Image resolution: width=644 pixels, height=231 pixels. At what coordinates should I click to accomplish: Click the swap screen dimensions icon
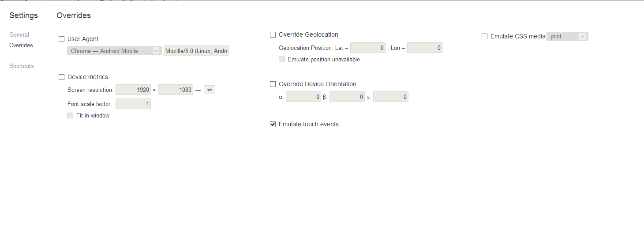pyautogui.click(x=210, y=90)
